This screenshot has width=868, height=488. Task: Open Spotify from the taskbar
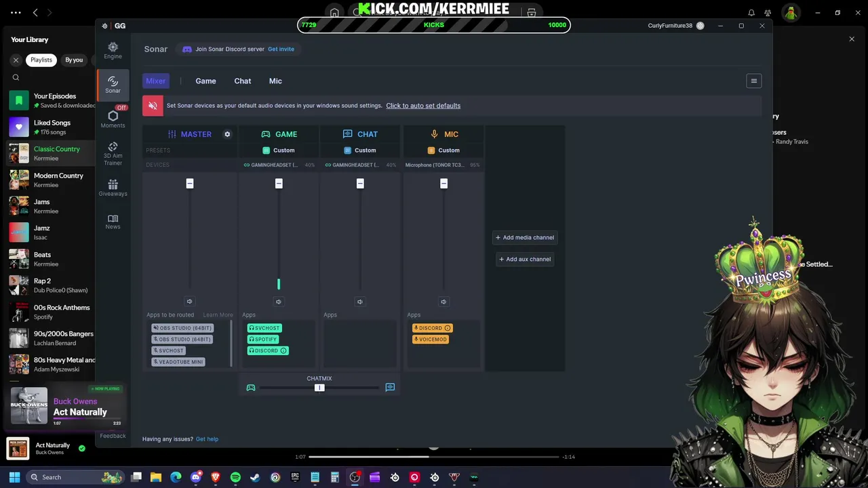[235, 477]
